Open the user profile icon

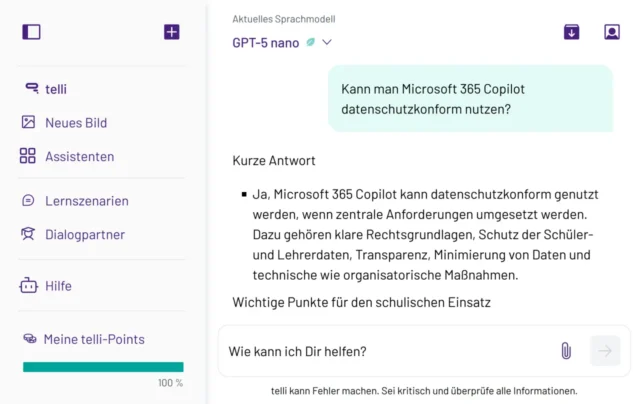click(612, 32)
